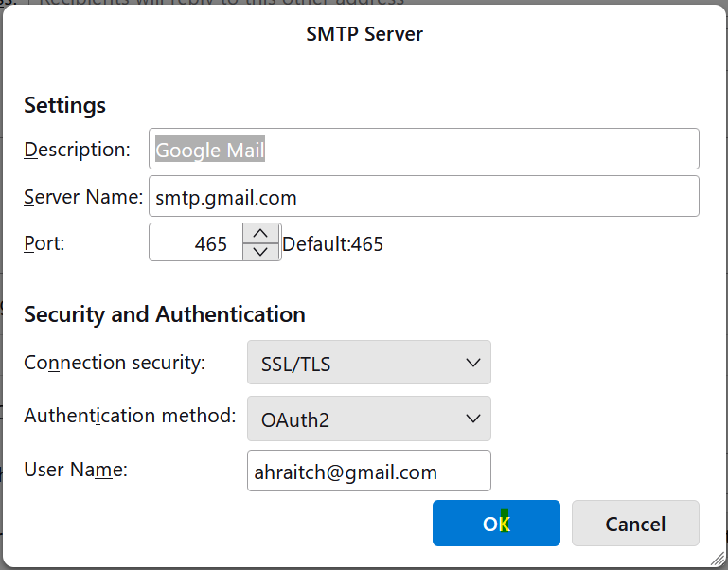Click the "Authentication method:" label
The height and width of the screenshot is (570, 728).
[x=130, y=416]
